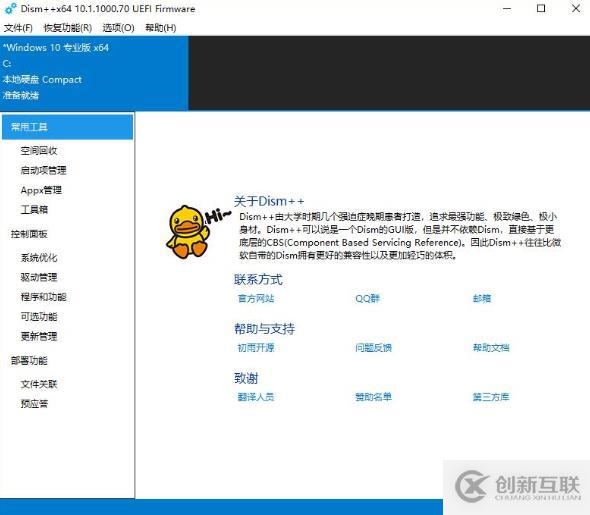Click the yellow duck mascot image
The image size is (590, 515).
click(188, 232)
